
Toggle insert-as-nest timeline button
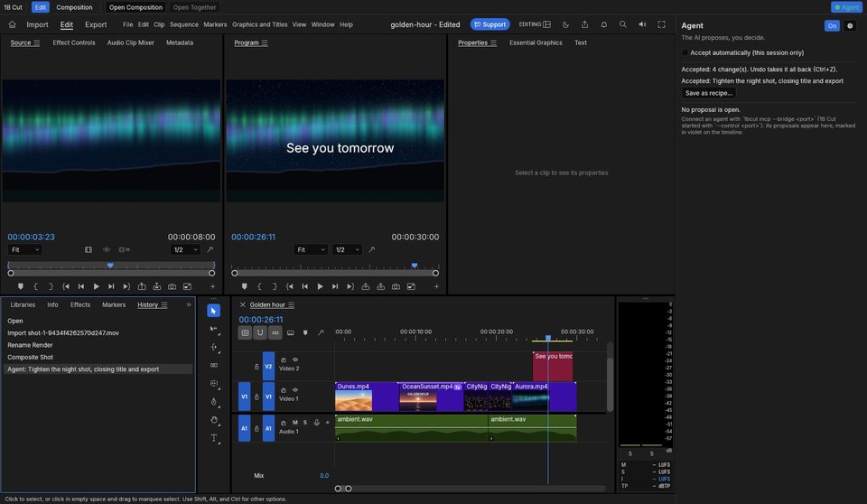point(245,332)
